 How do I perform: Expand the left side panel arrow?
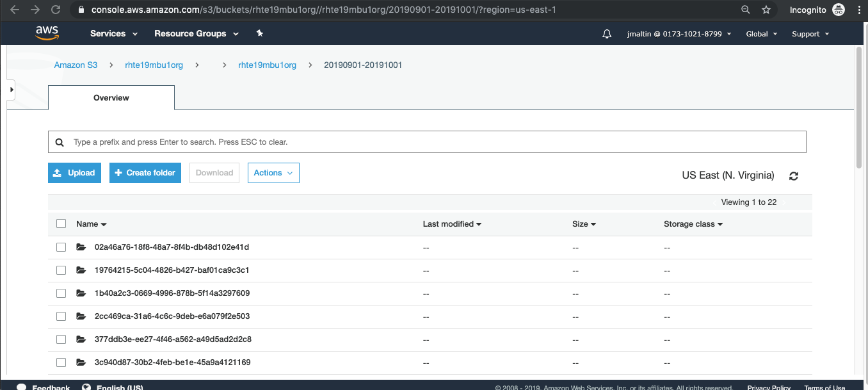[12, 90]
